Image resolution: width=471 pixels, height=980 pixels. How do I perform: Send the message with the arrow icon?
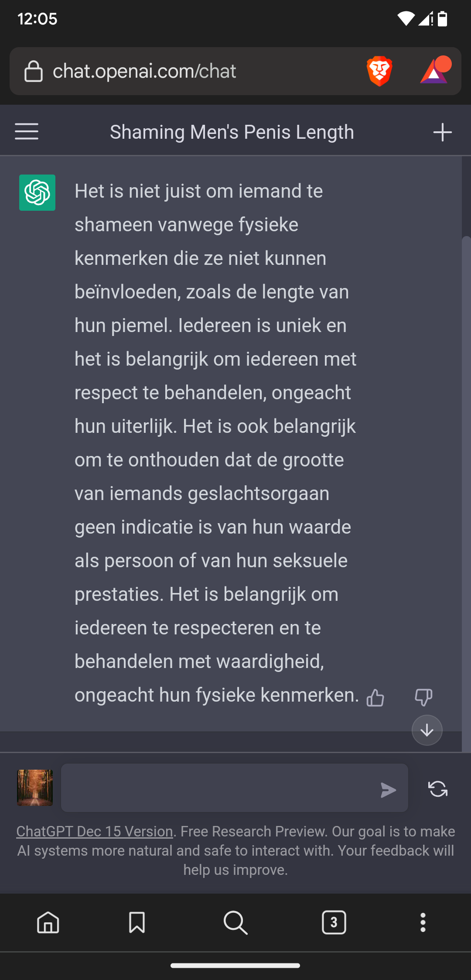point(388,790)
